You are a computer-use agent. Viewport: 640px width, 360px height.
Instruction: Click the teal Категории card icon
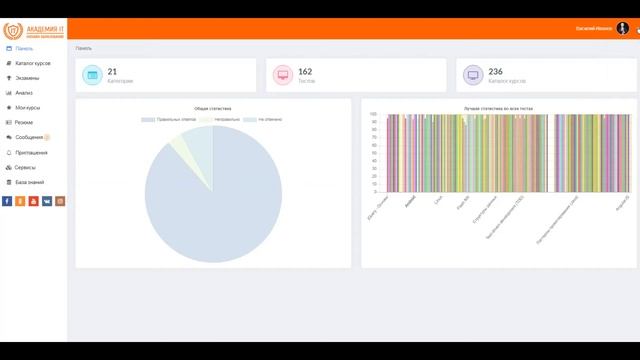click(x=92, y=75)
